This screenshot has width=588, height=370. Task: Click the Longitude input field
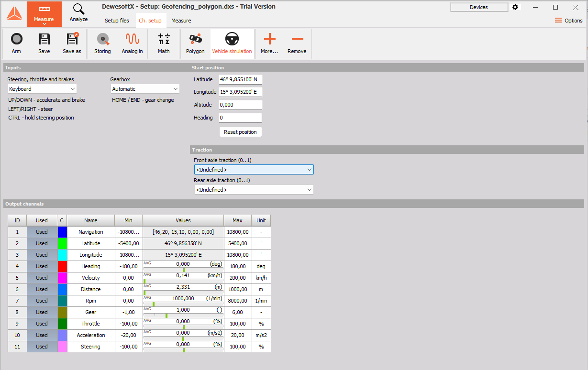241,92
